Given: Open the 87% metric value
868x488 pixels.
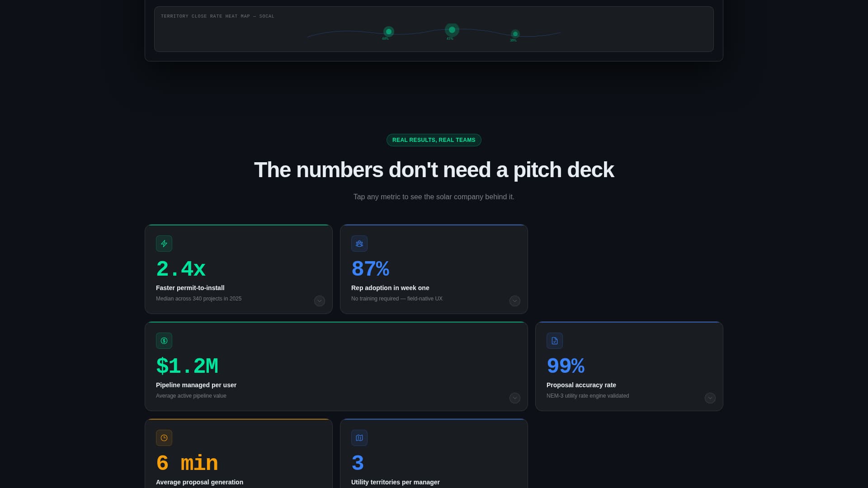Looking at the screenshot, I should [x=370, y=269].
